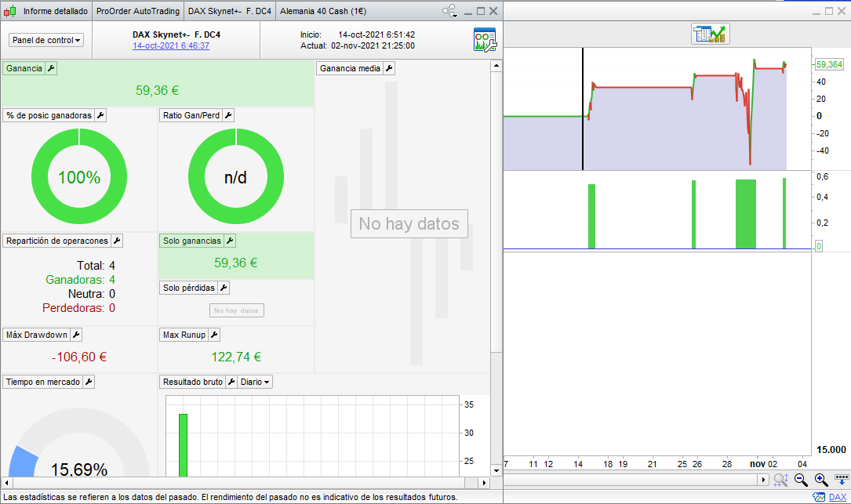851x504 pixels.
Task: Click the Solo ganancias wrench icon
Action: (x=230, y=241)
